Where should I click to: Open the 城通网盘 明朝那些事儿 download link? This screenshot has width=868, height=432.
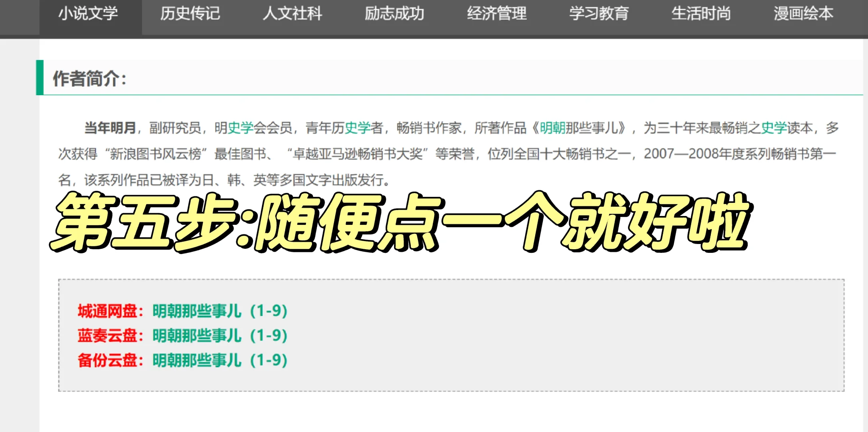point(220,311)
